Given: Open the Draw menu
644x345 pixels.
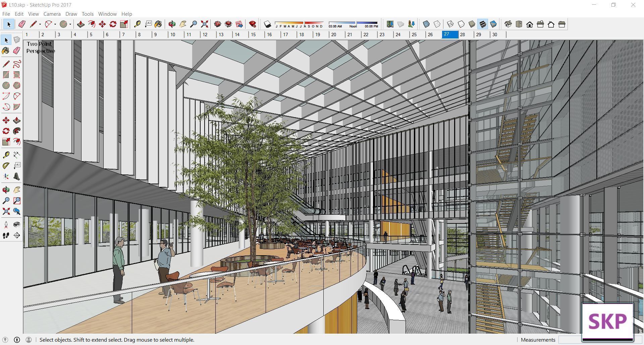Looking at the screenshot, I should (71, 14).
